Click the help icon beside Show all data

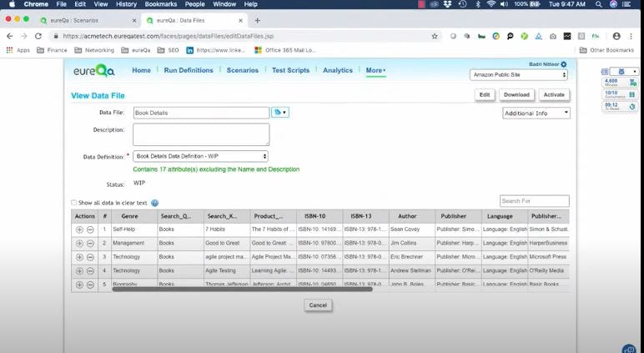coord(155,203)
